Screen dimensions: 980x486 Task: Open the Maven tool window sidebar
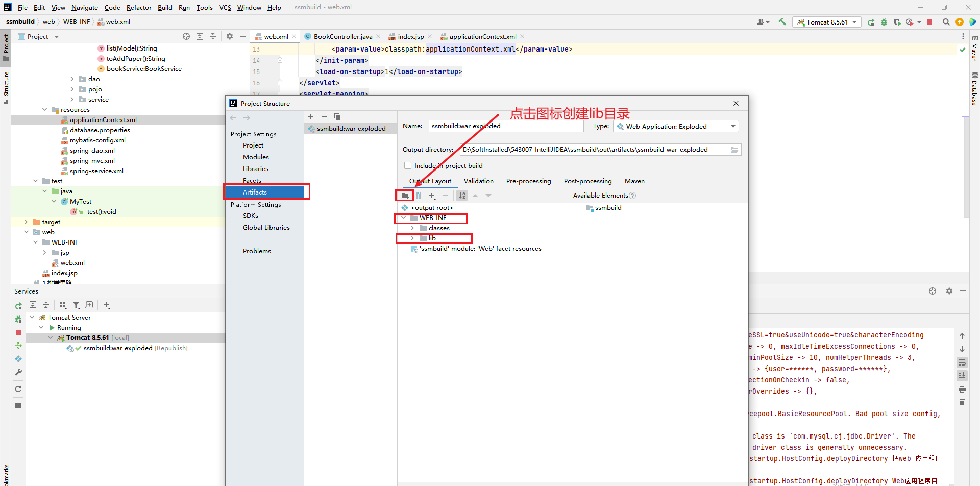pyautogui.click(x=974, y=47)
